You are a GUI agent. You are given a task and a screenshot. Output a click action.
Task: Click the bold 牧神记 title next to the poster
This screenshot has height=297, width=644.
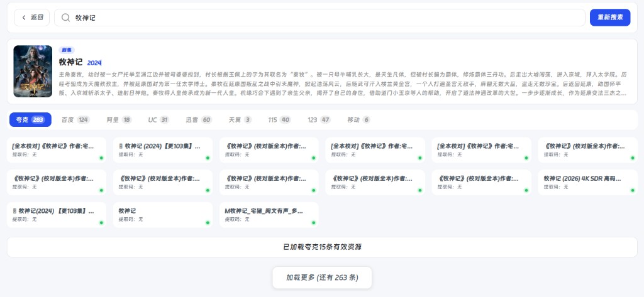(x=70, y=62)
